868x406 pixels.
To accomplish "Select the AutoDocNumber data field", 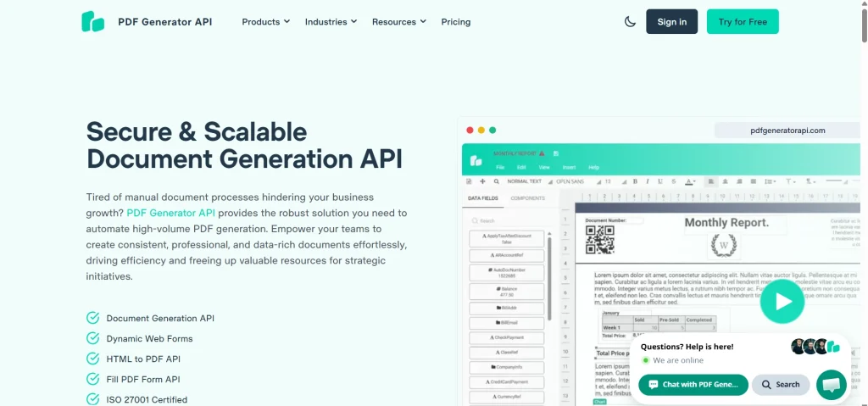I will click(507, 273).
